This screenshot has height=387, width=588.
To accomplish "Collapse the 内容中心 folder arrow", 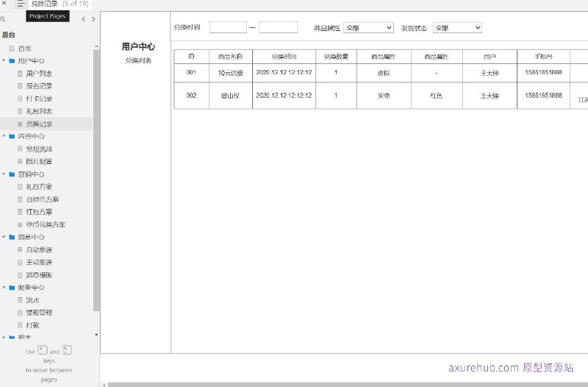I will [x=4, y=136].
